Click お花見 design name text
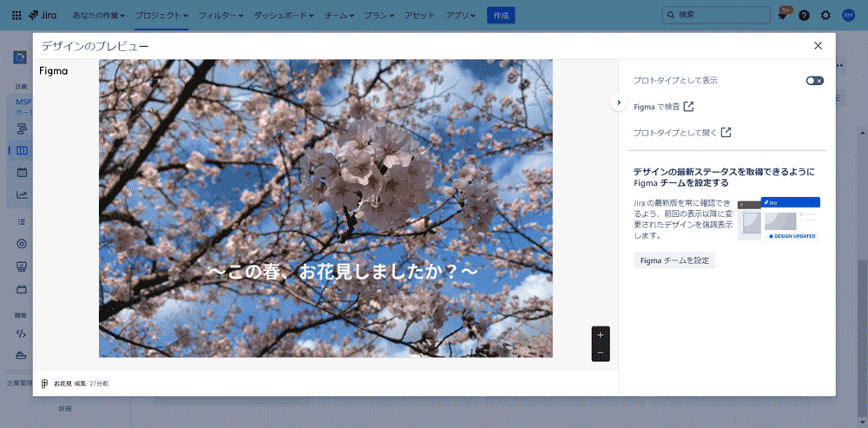This screenshot has width=868, height=428. click(x=63, y=384)
